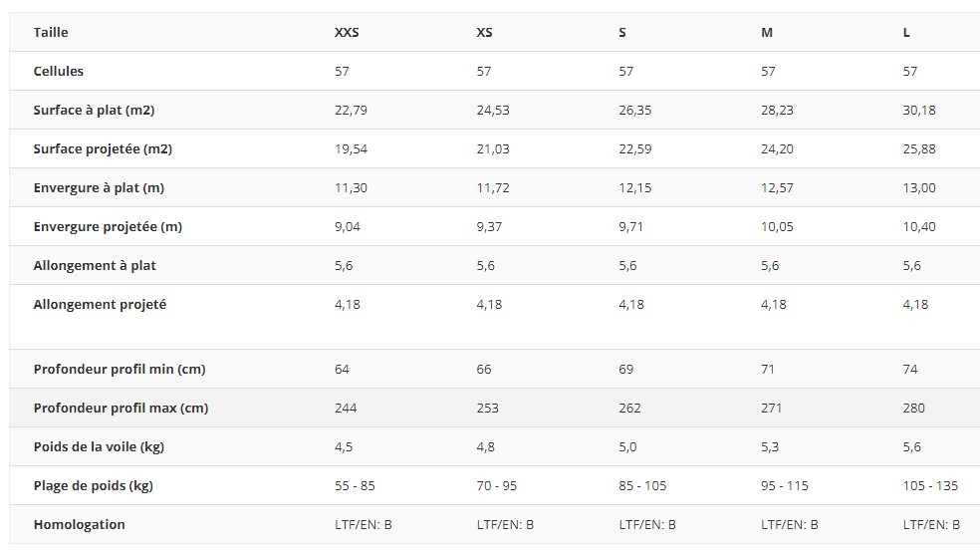Select the 105 - 135 weight range cell
This screenshot has width=980, height=554.
click(930, 486)
